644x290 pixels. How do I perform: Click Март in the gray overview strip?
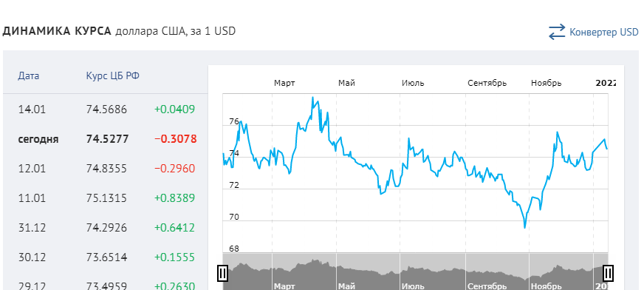pyautogui.click(x=284, y=286)
